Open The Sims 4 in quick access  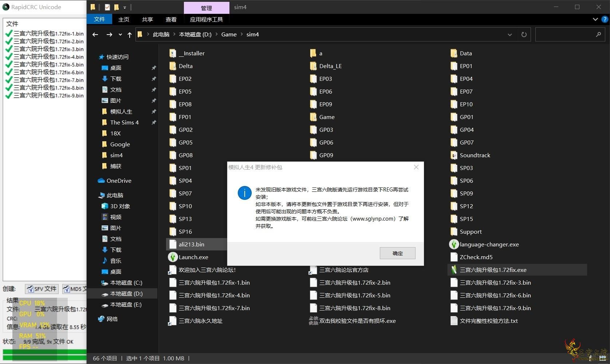coord(124,122)
